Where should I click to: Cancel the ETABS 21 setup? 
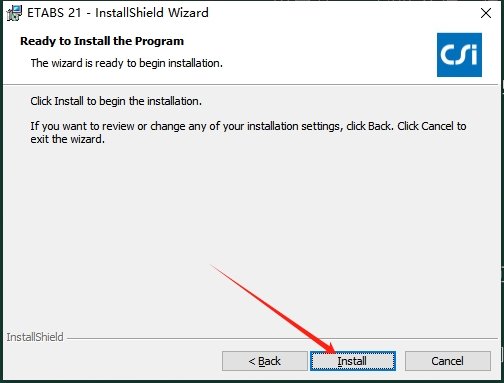(x=448, y=361)
